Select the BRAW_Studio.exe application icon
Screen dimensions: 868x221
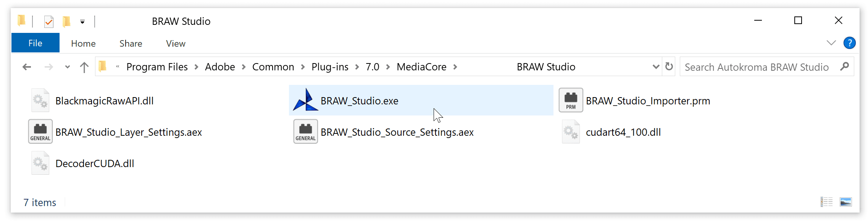[x=305, y=100]
